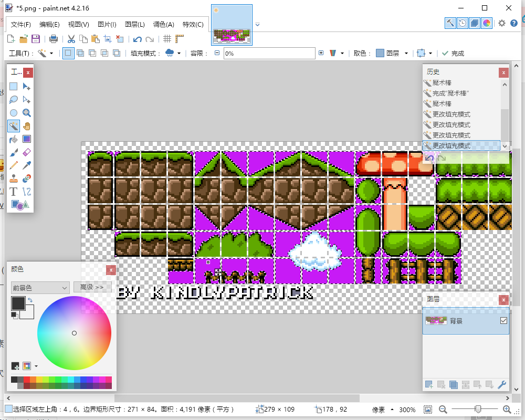Image resolution: width=525 pixels, height=420 pixels.
Task: Select the Text tool
Action: pyautogui.click(x=14, y=192)
